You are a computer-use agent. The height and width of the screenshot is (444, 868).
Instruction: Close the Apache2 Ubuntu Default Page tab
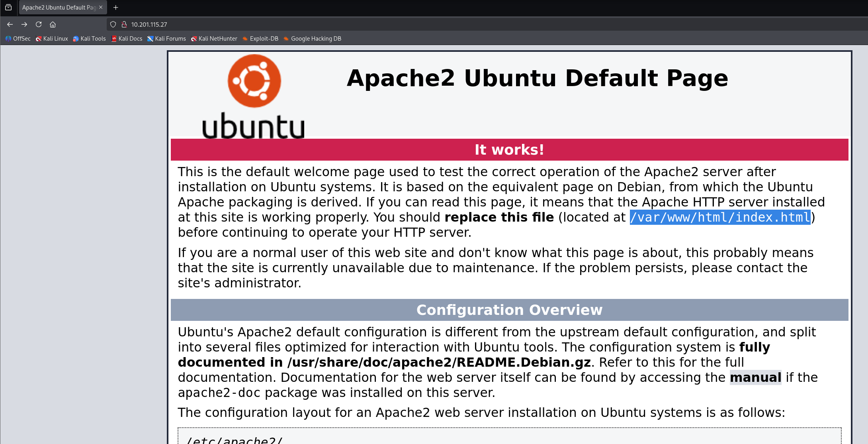tap(101, 7)
